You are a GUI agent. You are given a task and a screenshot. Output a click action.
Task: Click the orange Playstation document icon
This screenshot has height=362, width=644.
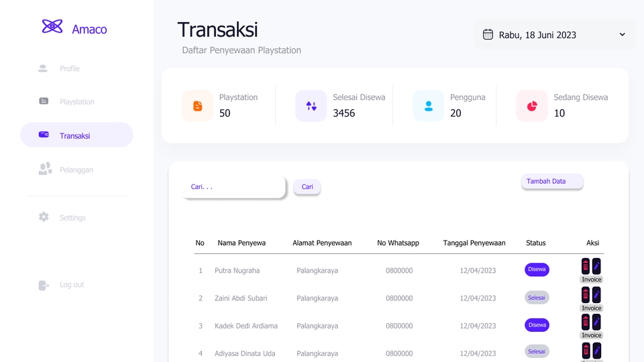pyautogui.click(x=197, y=106)
